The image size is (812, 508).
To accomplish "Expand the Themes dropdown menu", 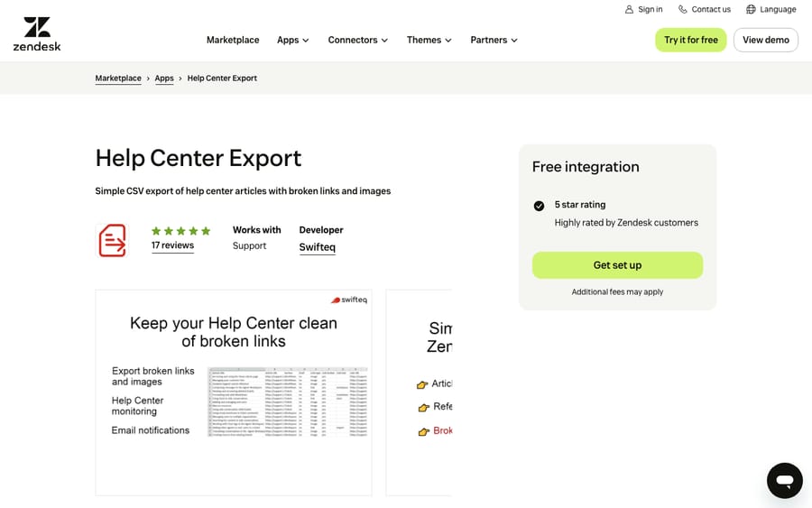I will [x=429, y=40].
